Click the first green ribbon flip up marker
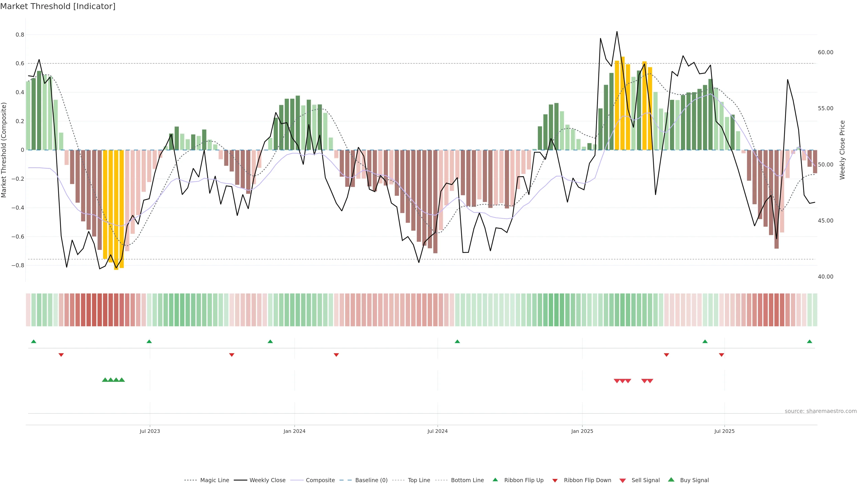Viewport: 868px width, 488px height. [33, 342]
